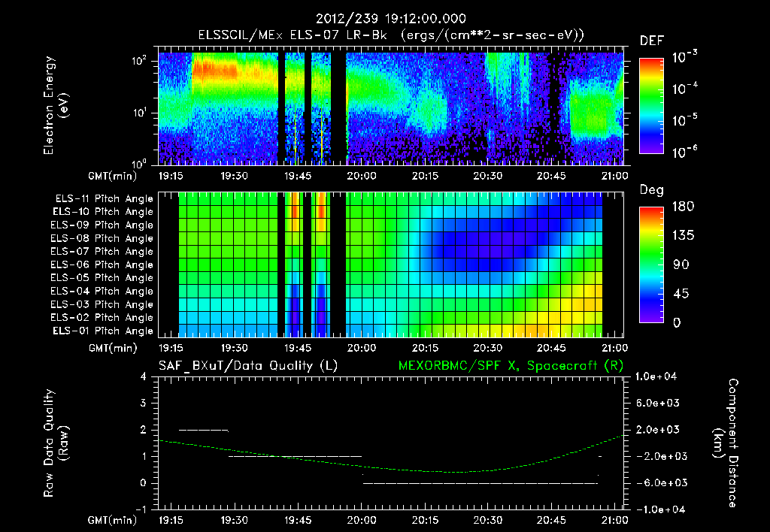Screen dimensions: 770x532
Task: Click the 2.0e+03 tick on distance axis
Action: 658,430
